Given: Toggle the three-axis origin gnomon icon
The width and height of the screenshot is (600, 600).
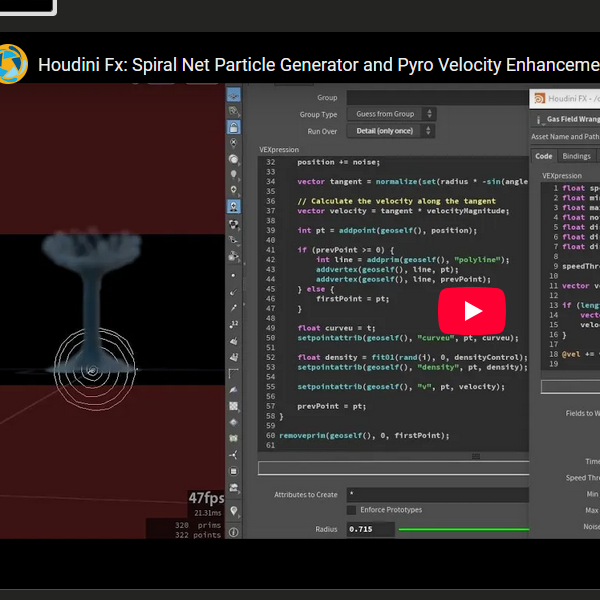Looking at the screenshot, I should (x=233, y=455).
